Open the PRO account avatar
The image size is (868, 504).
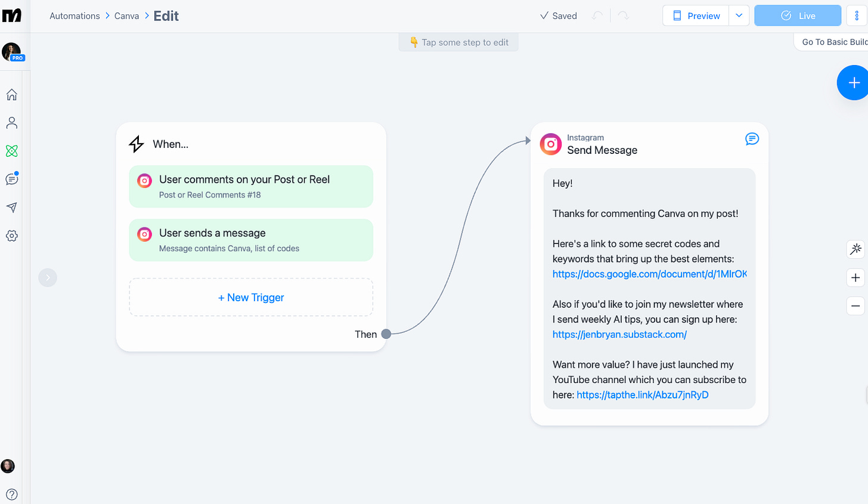(x=12, y=52)
